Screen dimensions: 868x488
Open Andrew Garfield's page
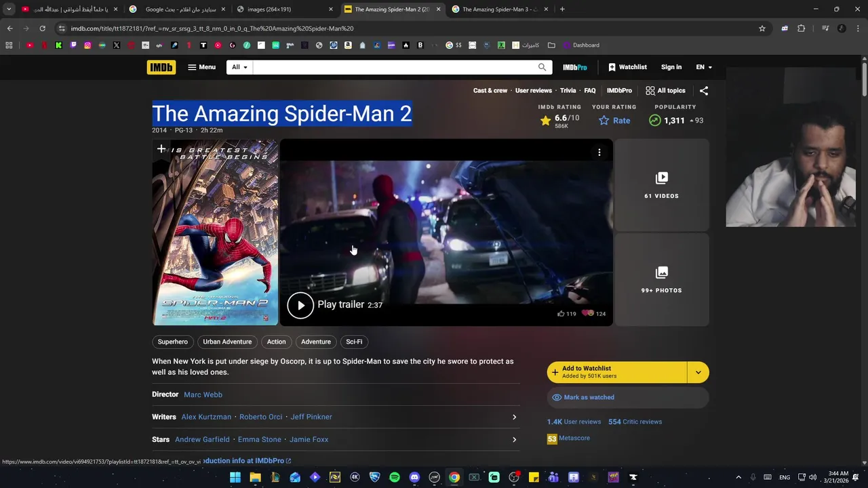click(202, 439)
